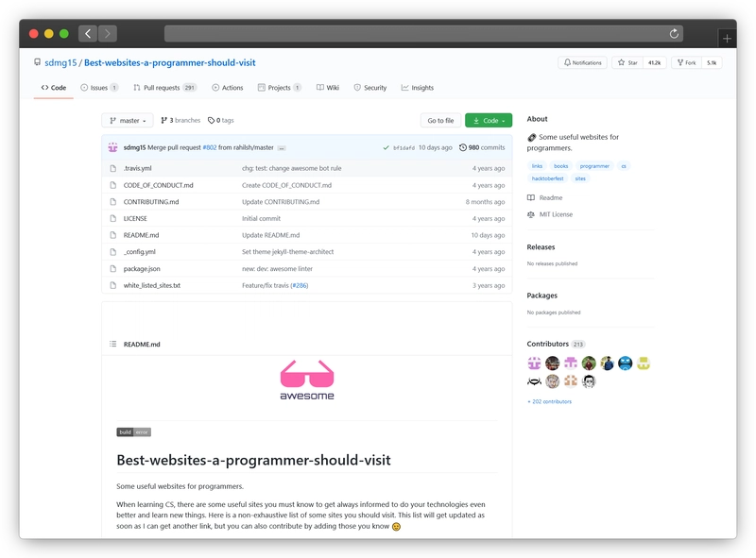This screenshot has width=756, height=558.
Task: Click the file icon next to LICENSE
Action: pos(112,218)
